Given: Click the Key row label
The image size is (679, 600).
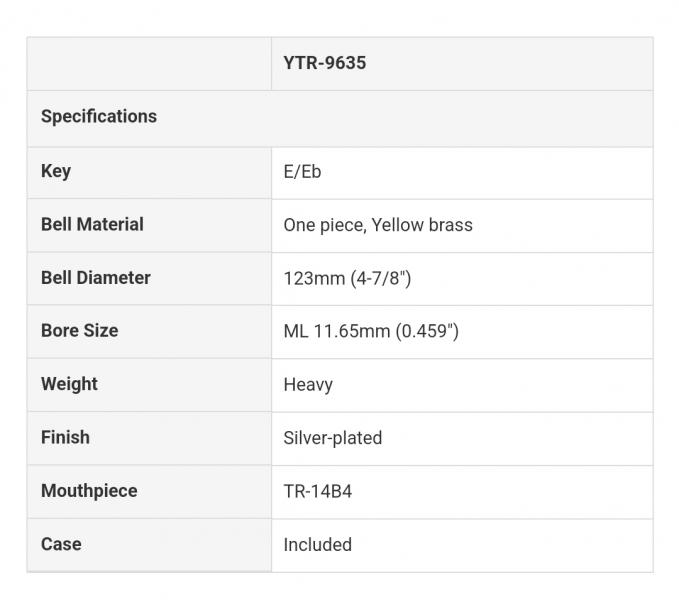Looking at the screenshot, I should (56, 171).
